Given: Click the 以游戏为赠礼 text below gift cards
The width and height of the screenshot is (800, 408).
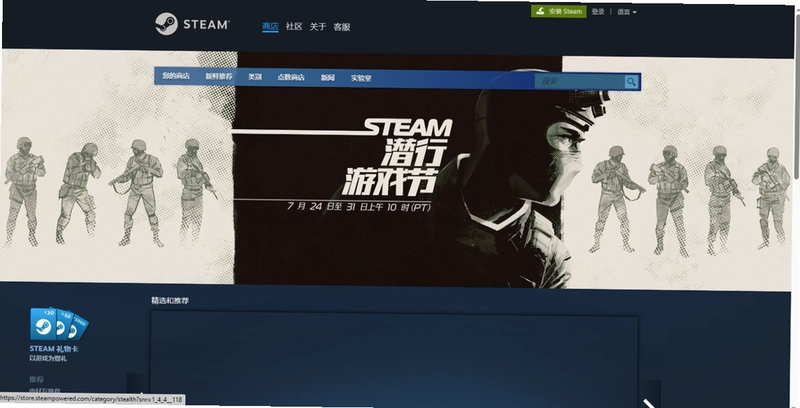Looking at the screenshot, I should (48, 359).
